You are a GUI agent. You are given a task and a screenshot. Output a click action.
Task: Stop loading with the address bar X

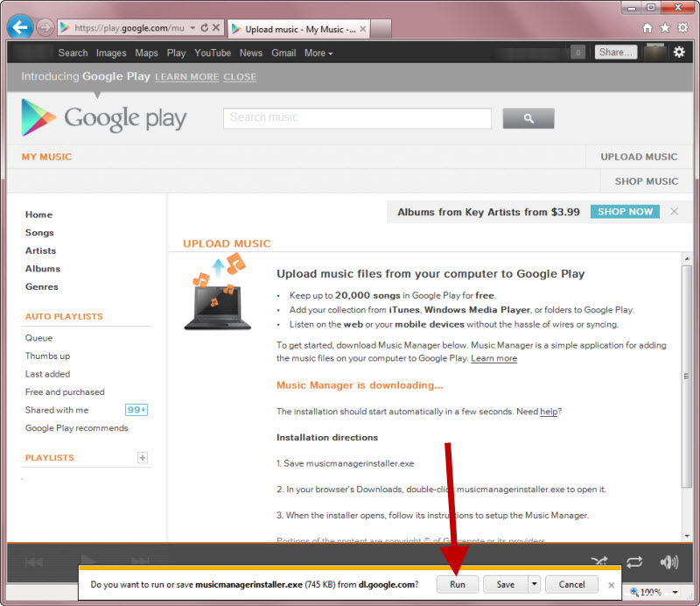[216, 28]
